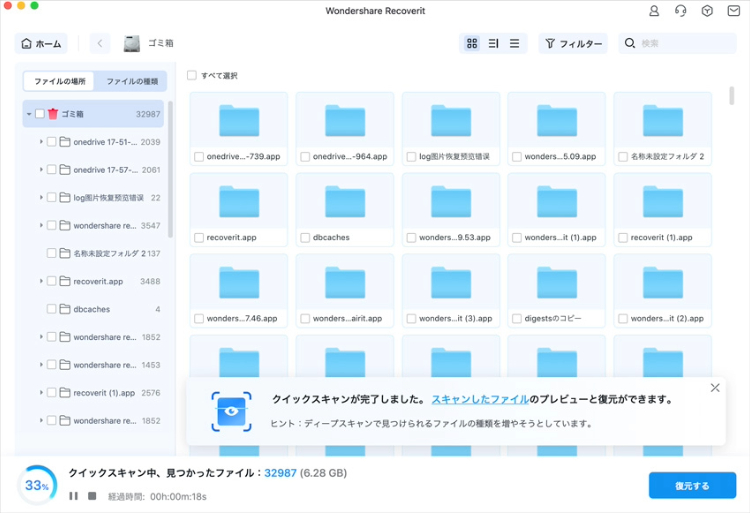Click the hexagon shield icon in title bar
This screenshot has width=750, height=513.
707,11
